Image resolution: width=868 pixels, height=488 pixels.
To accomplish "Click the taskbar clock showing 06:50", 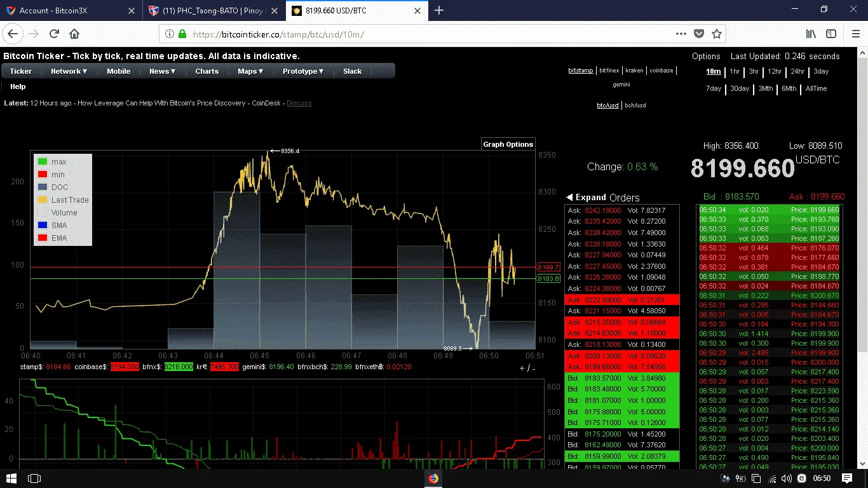I will point(822,478).
